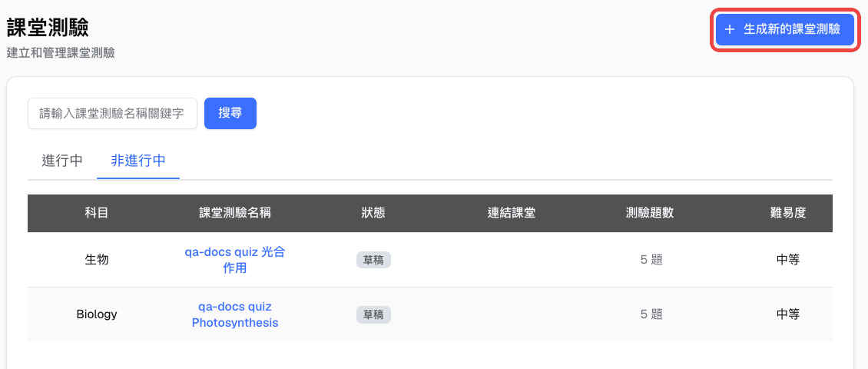Viewport: 868px width, 369px height.
Task: Switch to the 進行中 tab
Action: 62,161
